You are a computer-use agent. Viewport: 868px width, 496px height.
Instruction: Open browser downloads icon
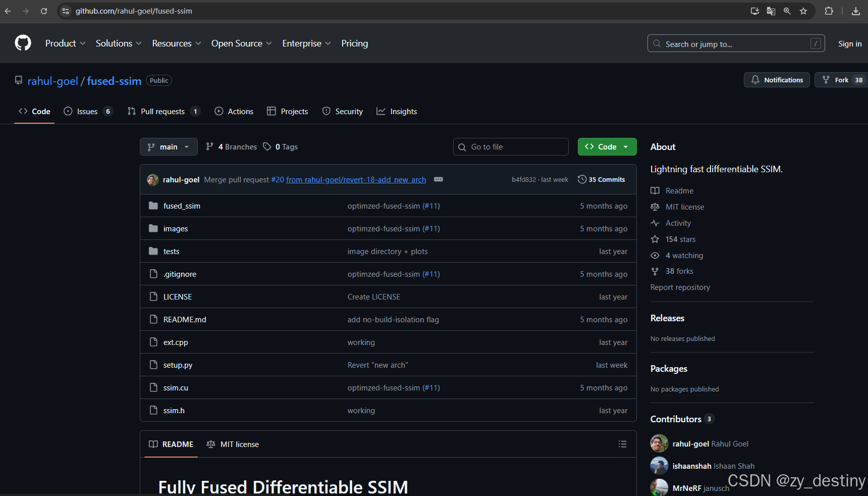click(856, 11)
